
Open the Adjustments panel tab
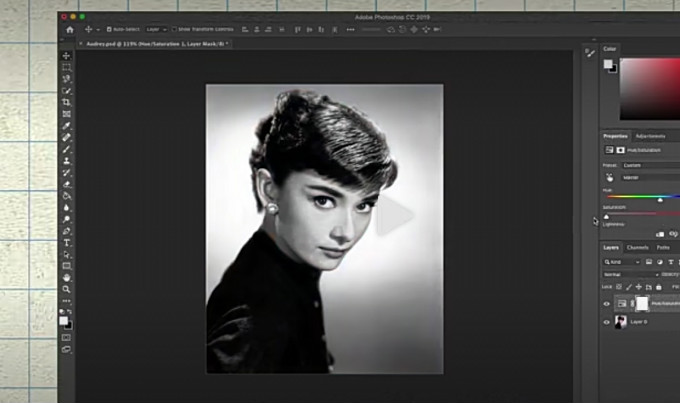pyautogui.click(x=649, y=136)
